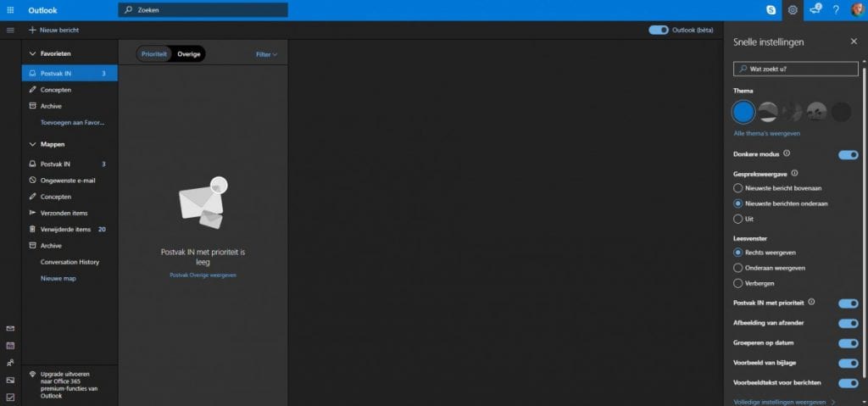
Task: Collapse the Favorieten section
Action: tap(32, 53)
